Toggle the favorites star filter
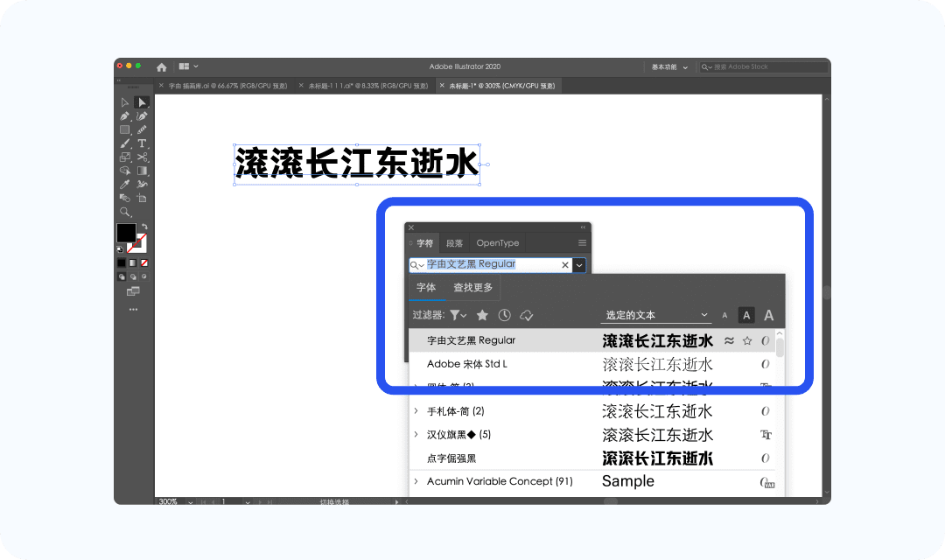Screen dimensions: 945x560 (482, 315)
